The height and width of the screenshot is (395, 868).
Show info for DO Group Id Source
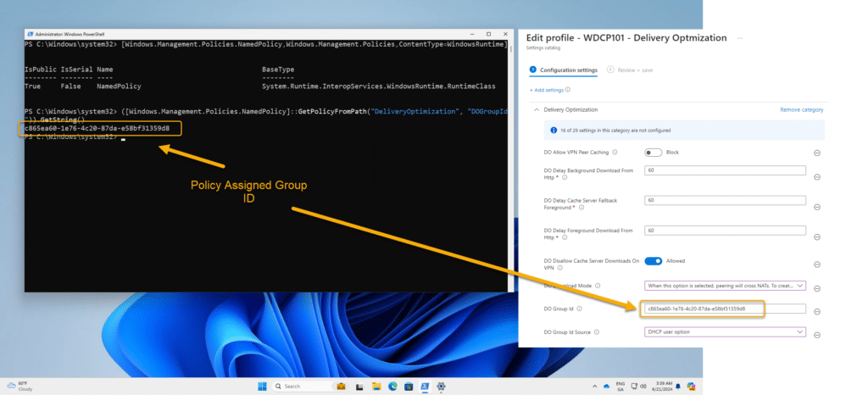pyautogui.click(x=597, y=332)
